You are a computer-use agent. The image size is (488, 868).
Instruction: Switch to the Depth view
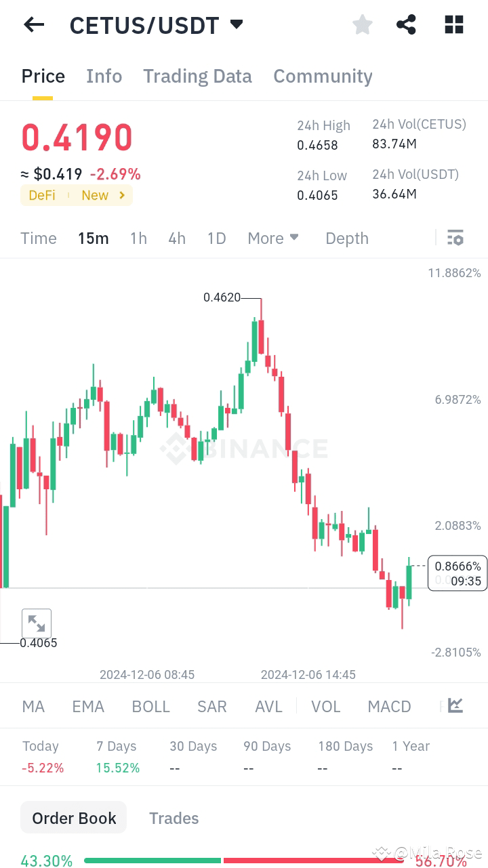click(346, 238)
